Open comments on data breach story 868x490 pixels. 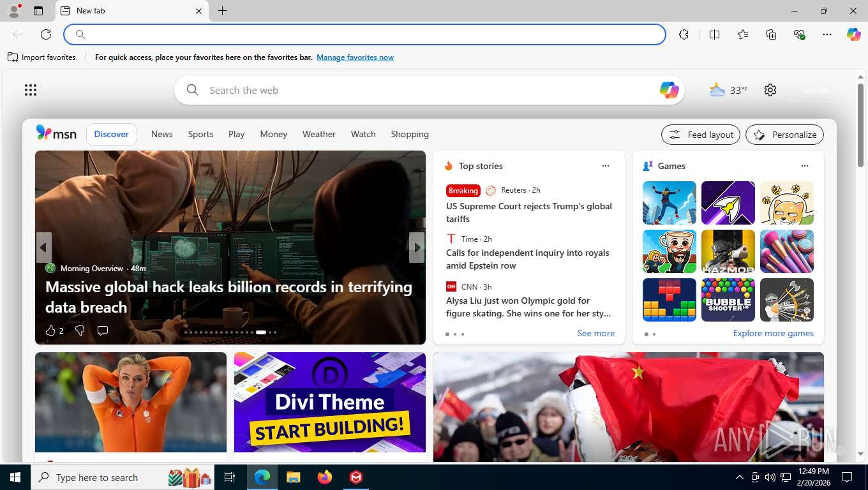click(103, 330)
